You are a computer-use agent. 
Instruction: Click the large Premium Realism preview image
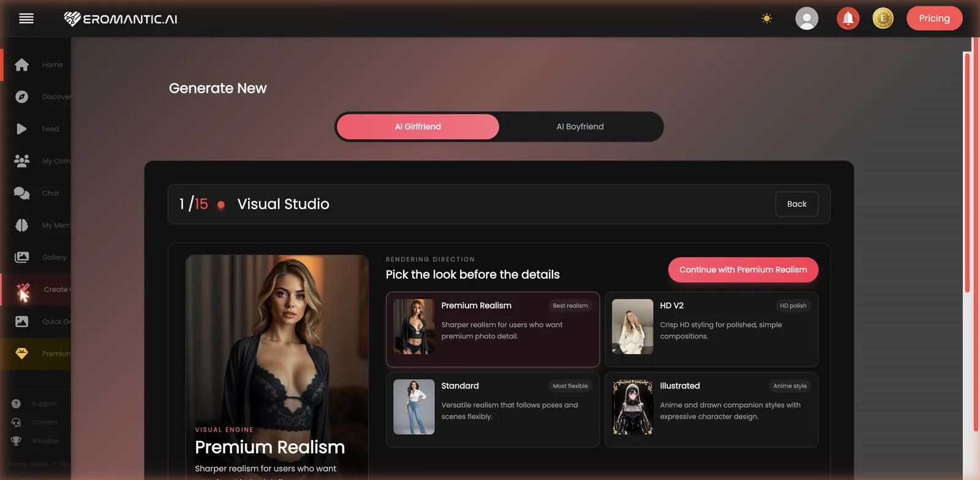point(277,367)
